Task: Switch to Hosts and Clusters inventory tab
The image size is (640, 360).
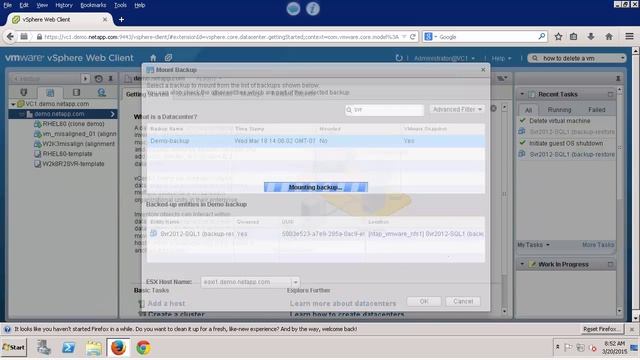Action: (24, 92)
